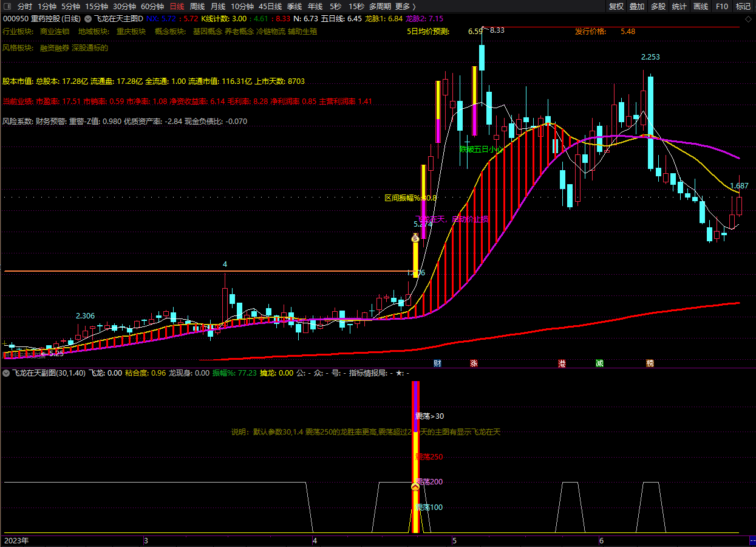Screen dimensions: 756x547
Task: Click the 基因概念 concept label
Action: [208, 31]
